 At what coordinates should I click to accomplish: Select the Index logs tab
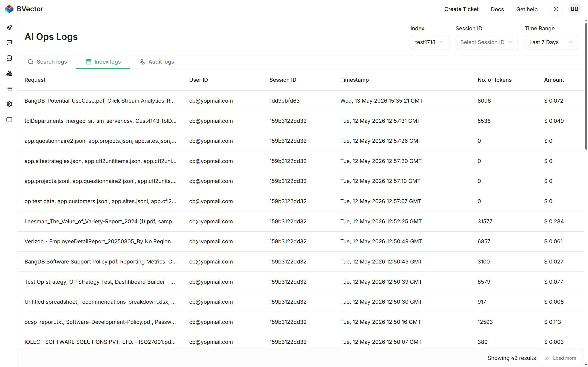tap(103, 62)
